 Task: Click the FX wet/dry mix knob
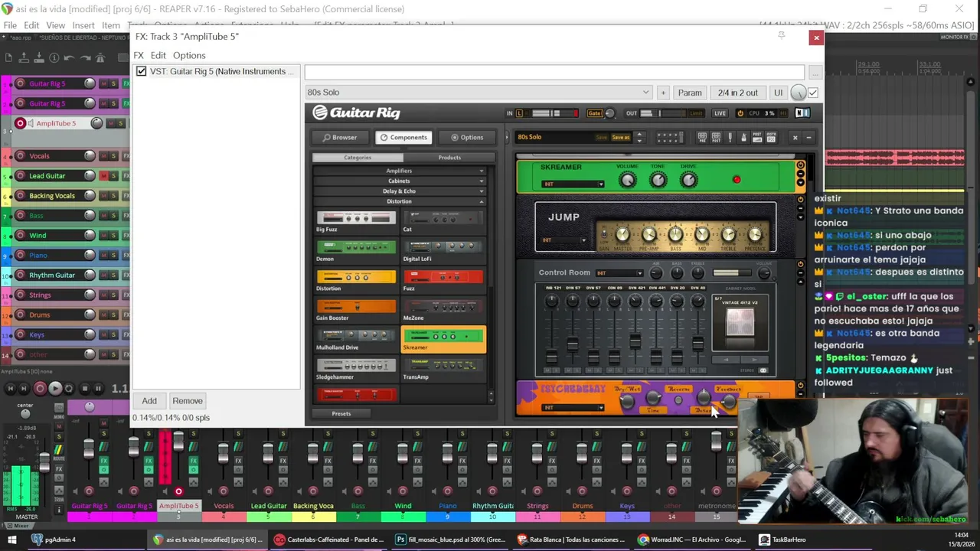click(799, 93)
